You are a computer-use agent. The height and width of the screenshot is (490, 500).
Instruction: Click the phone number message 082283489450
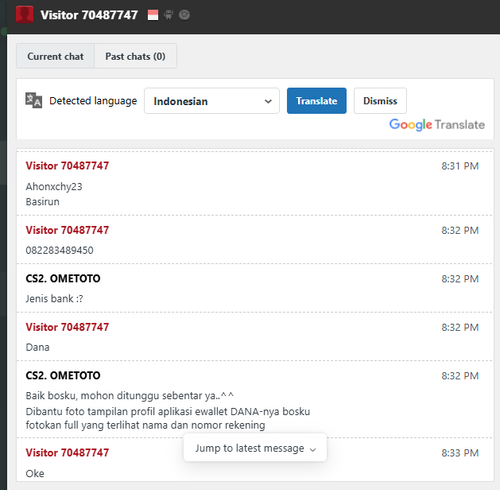tap(59, 250)
